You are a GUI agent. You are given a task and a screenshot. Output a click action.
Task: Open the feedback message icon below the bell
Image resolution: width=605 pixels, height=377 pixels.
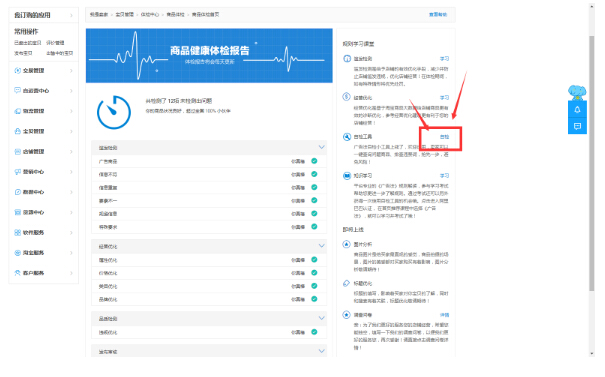tap(577, 126)
